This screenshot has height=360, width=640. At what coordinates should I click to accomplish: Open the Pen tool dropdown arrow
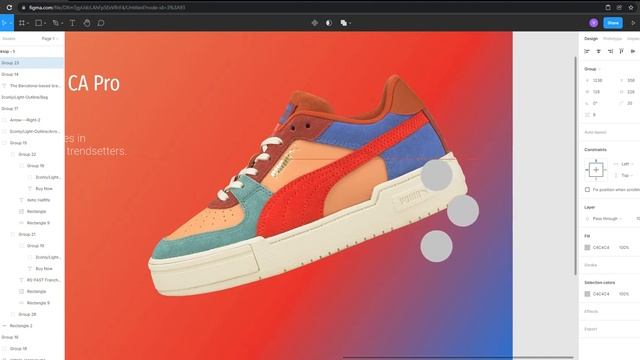[x=61, y=24]
